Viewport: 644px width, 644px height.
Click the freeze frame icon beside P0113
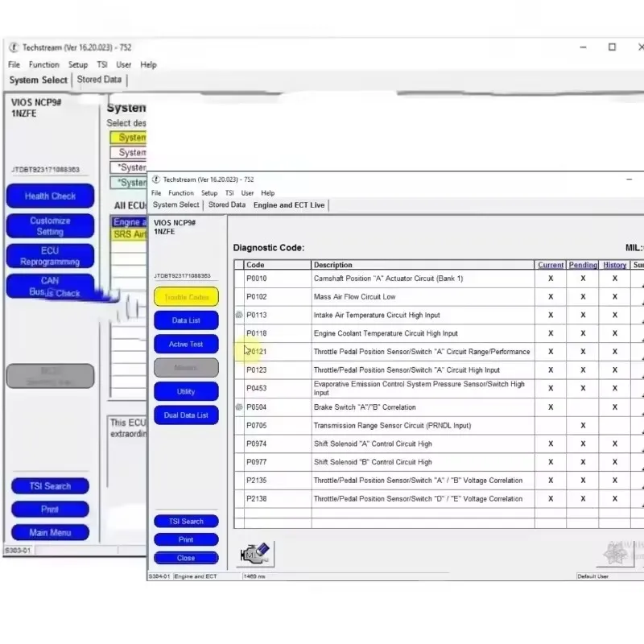tap(239, 315)
